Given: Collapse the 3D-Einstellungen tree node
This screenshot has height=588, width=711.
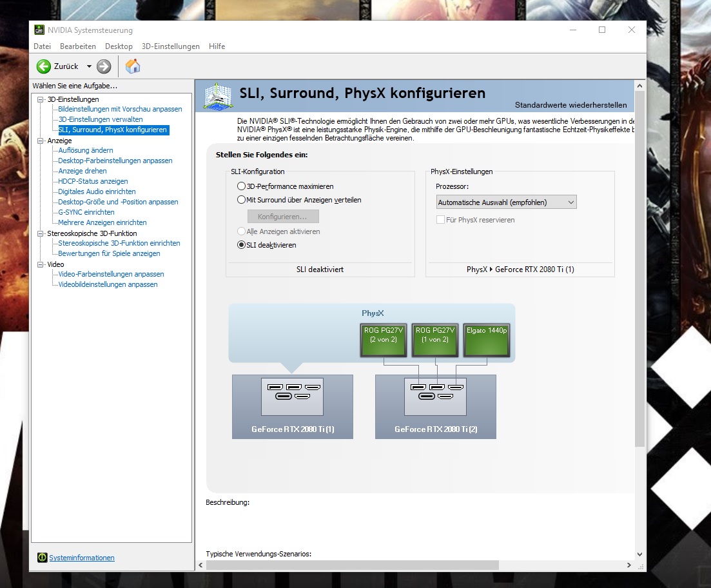Looking at the screenshot, I should (41, 99).
